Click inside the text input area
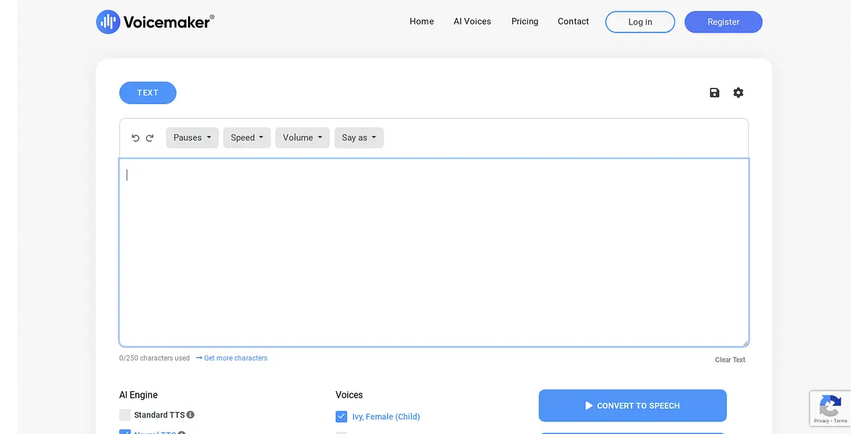 (434, 253)
